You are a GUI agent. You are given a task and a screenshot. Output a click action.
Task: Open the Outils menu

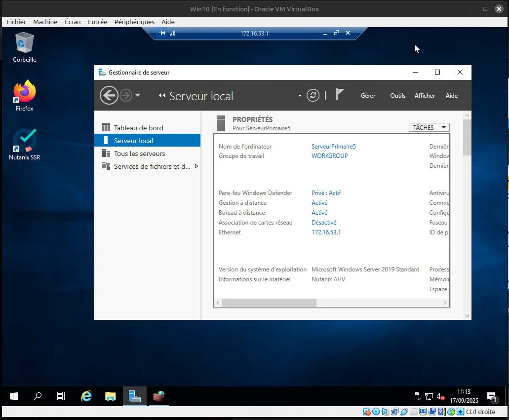click(x=397, y=96)
